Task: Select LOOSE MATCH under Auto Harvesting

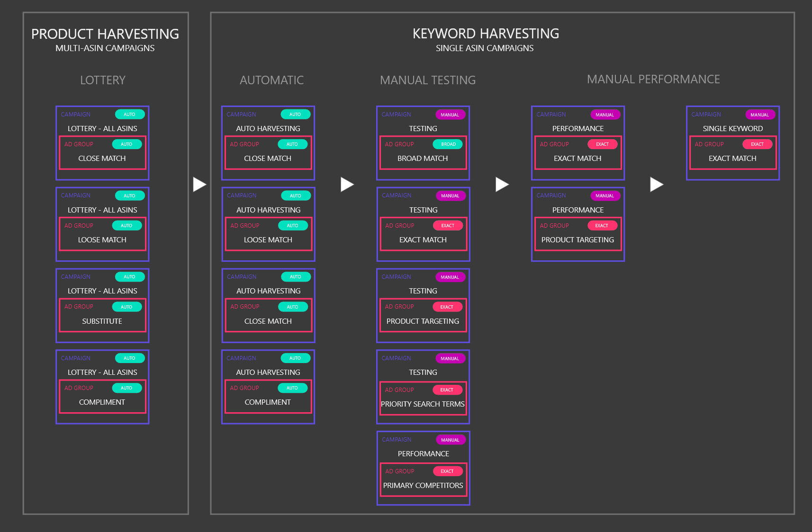Action: pyautogui.click(x=268, y=239)
